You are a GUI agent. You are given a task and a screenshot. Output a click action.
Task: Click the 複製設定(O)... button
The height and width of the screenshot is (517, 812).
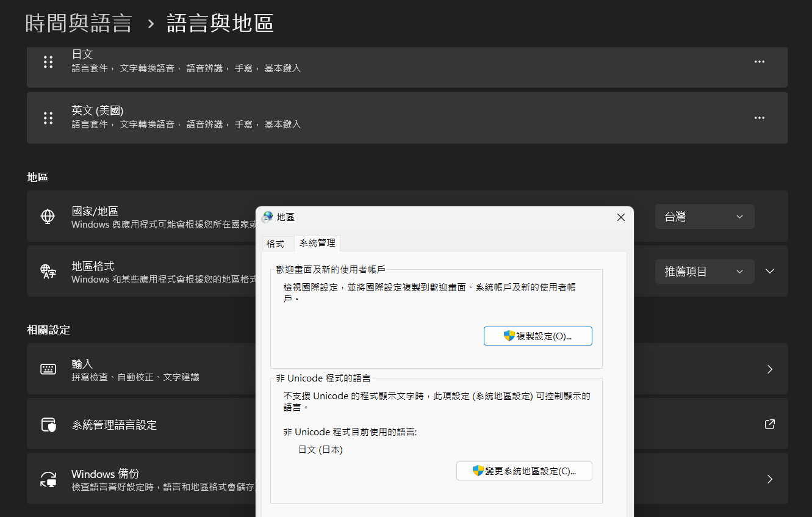pyautogui.click(x=537, y=336)
